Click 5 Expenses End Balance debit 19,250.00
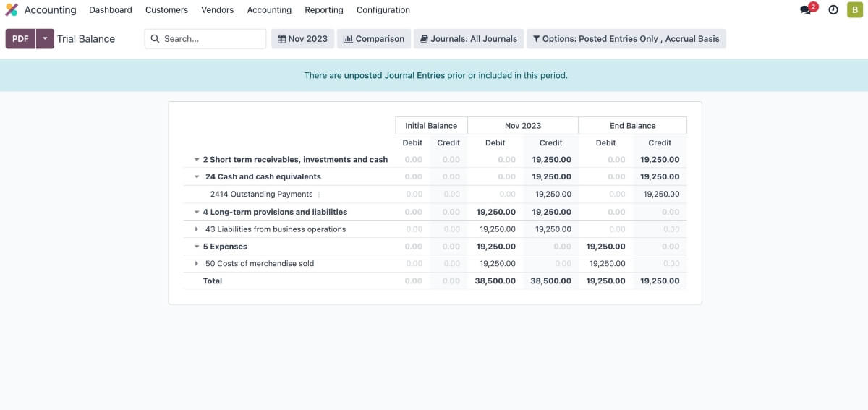The height and width of the screenshot is (410, 868). coord(606,247)
